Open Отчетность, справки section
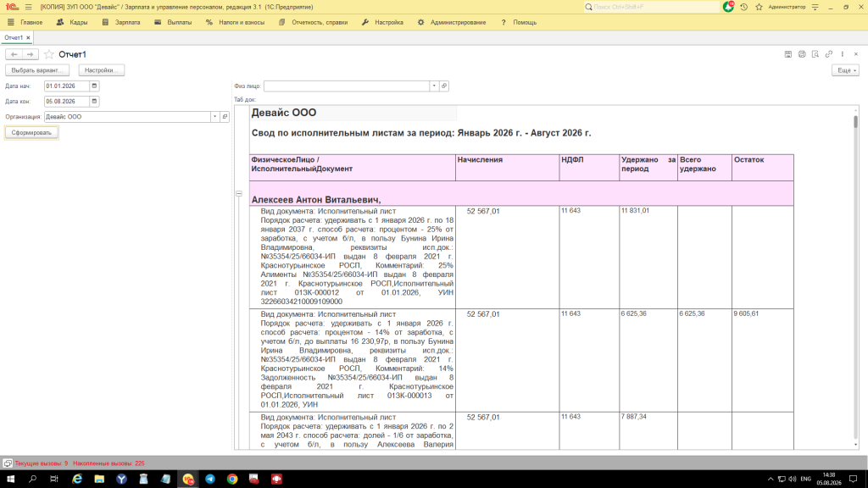 313,23
